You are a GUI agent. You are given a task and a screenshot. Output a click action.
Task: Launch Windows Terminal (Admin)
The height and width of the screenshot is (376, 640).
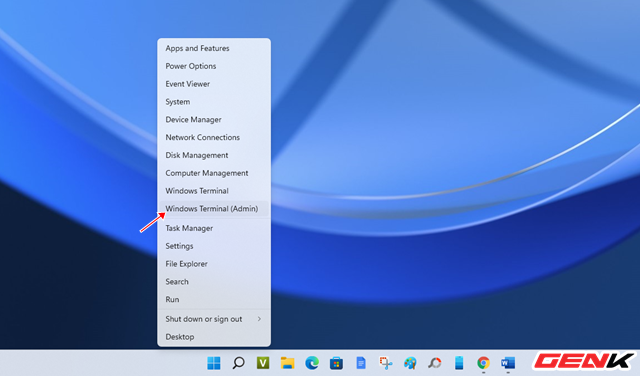[214, 209]
